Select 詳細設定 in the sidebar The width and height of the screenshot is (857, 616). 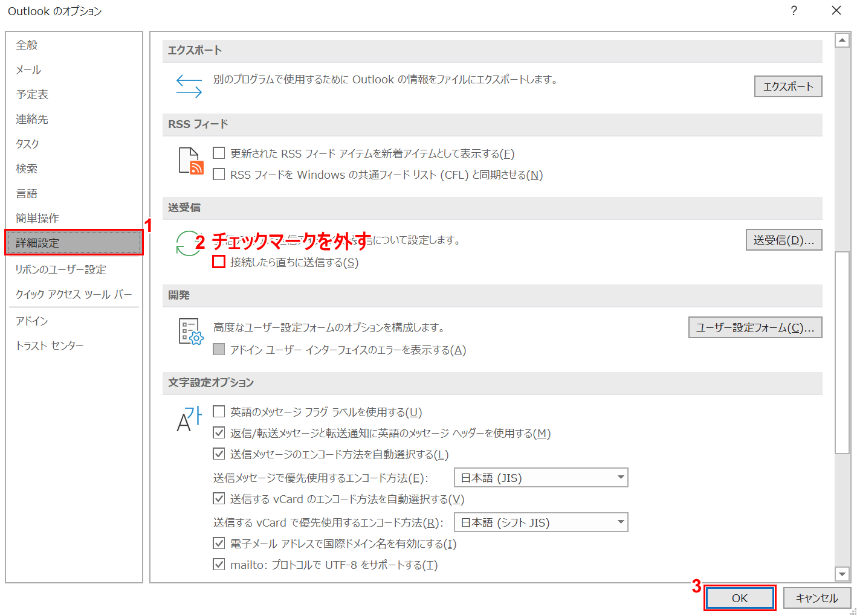(x=74, y=243)
